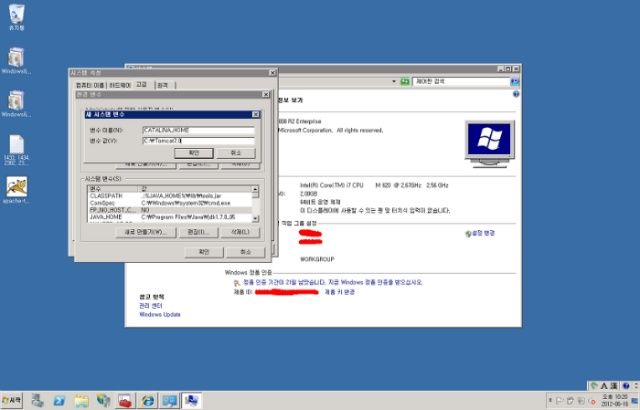Open the 관리 센터 link
Viewport: 640px width, 410px height.
(x=151, y=306)
